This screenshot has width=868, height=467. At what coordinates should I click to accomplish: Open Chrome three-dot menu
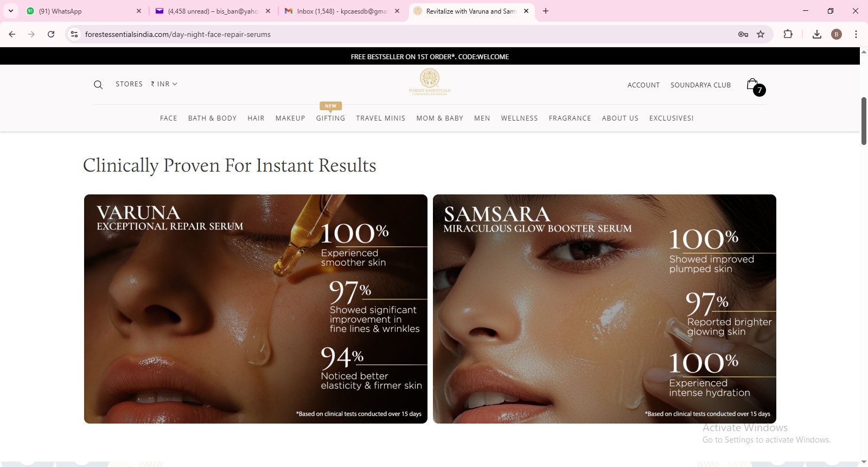point(856,34)
